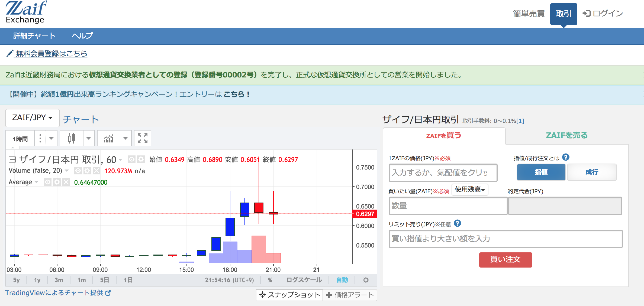Open Volume indicator settings gear
This screenshot has height=306, width=644.
(87, 171)
